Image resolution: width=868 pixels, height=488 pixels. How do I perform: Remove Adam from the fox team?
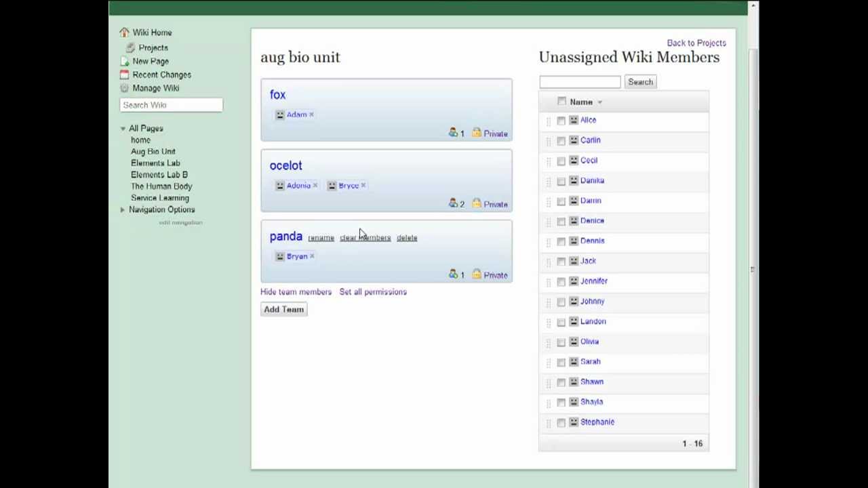coord(311,115)
